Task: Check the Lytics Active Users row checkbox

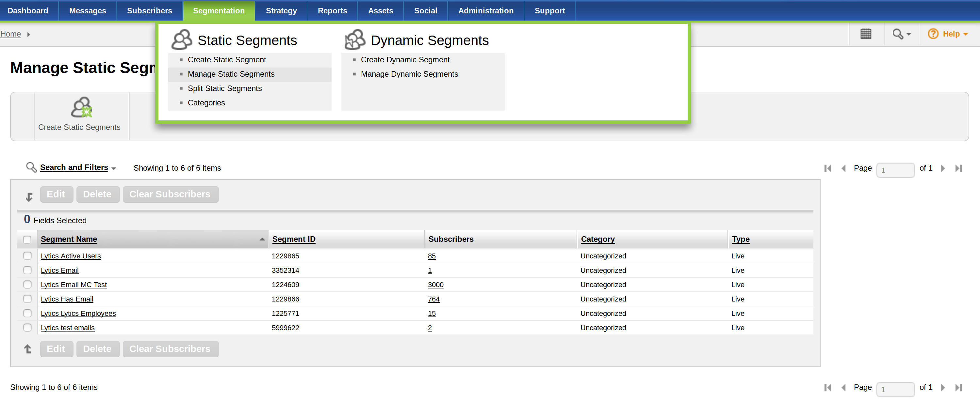Action: pos(27,256)
